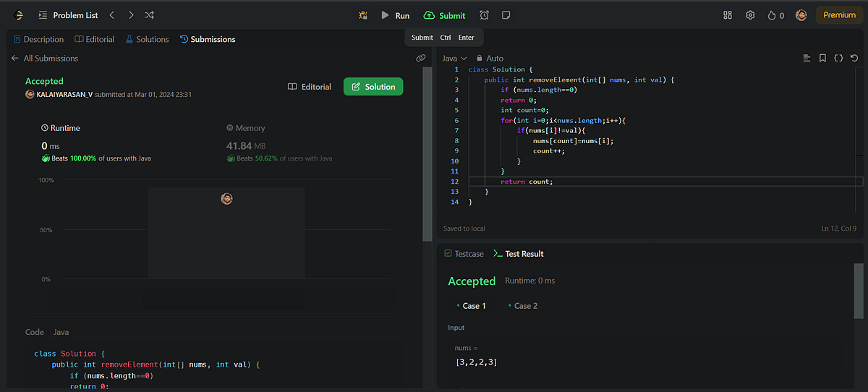
Task: Switch to the Test Result tab
Action: (x=518, y=254)
